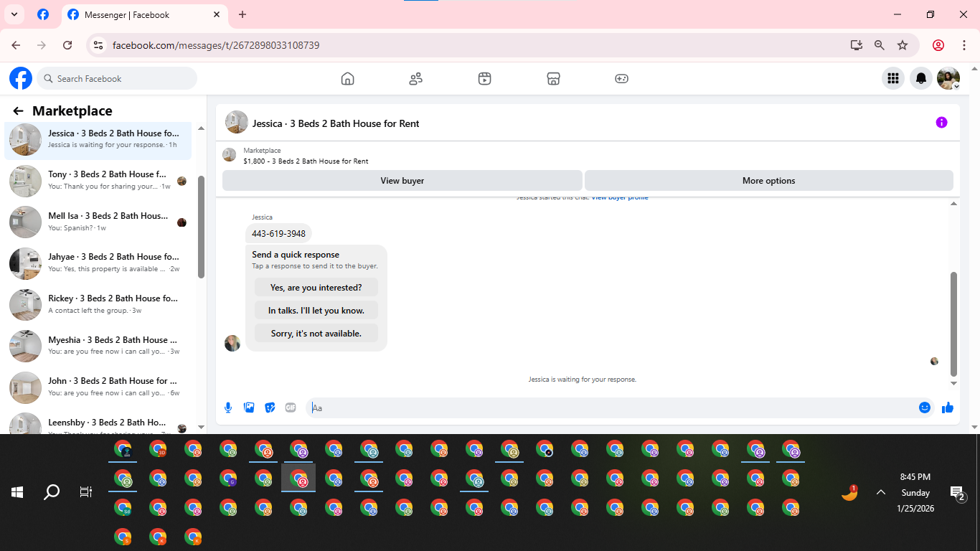Viewport: 980px width, 551px height.
Task: Open Jahyae's conversation
Action: (98, 263)
